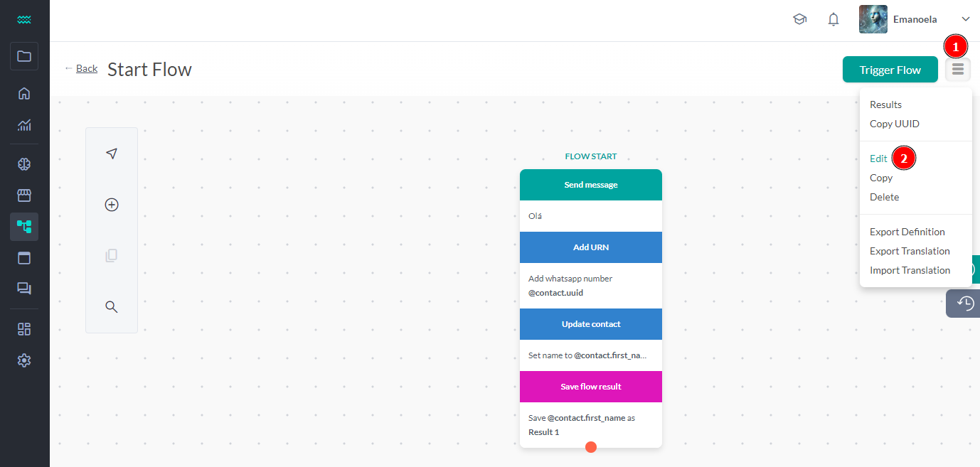The image size is (980, 467).
Task: Click the marketplace storefront icon
Action: 24,195
